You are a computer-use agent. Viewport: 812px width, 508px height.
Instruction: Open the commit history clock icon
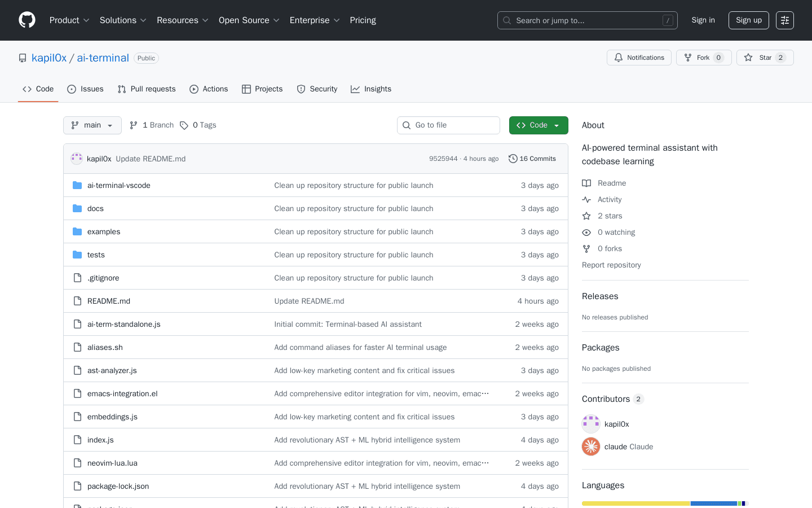(513, 159)
